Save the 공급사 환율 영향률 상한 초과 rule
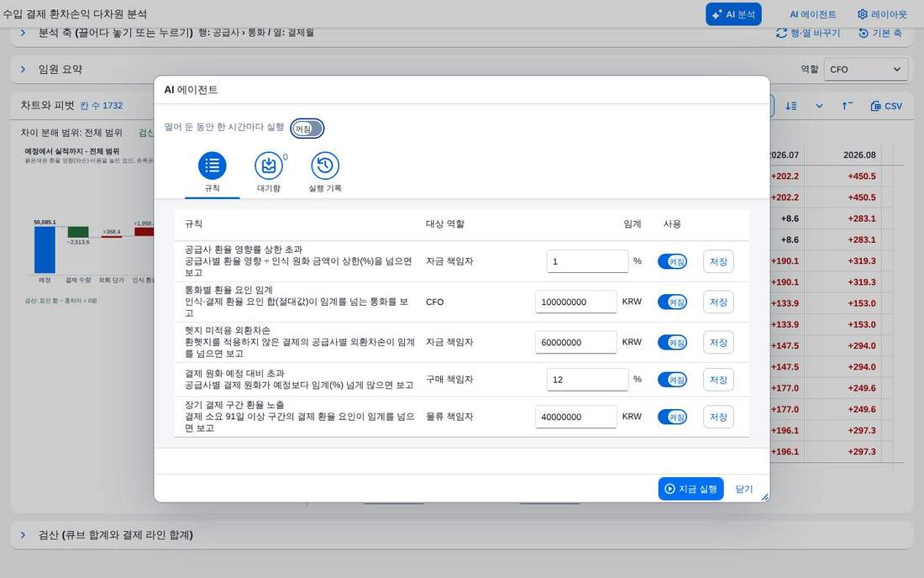The height and width of the screenshot is (578, 924). (718, 261)
